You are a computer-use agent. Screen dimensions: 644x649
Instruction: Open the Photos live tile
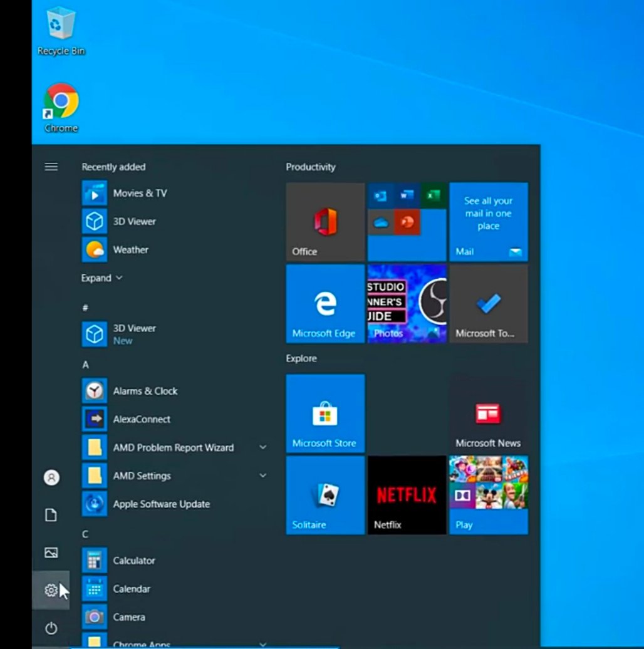click(x=407, y=304)
